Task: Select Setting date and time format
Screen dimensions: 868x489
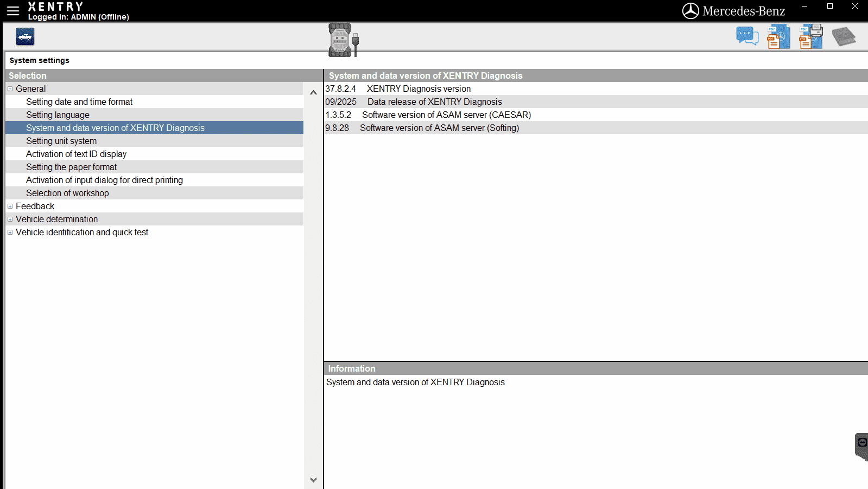Action: click(79, 102)
